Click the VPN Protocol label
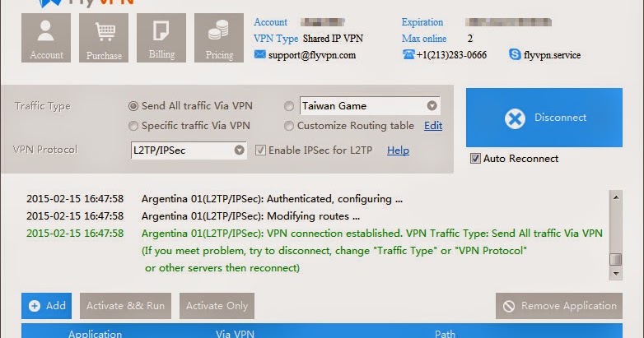Viewport: 644px width, 338px height. point(45,150)
